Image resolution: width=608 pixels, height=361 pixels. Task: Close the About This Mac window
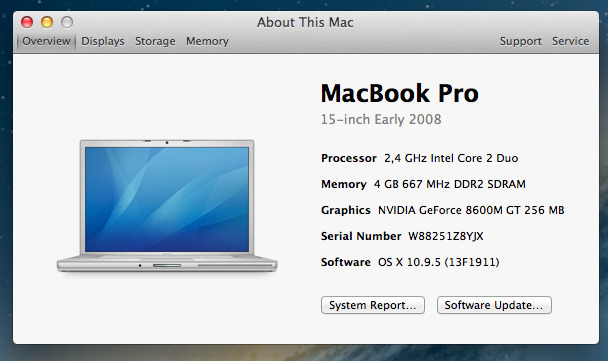coord(27,22)
